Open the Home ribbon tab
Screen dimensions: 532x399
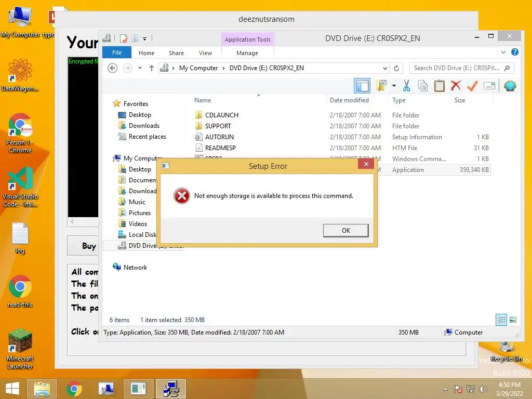[x=146, y=53]
